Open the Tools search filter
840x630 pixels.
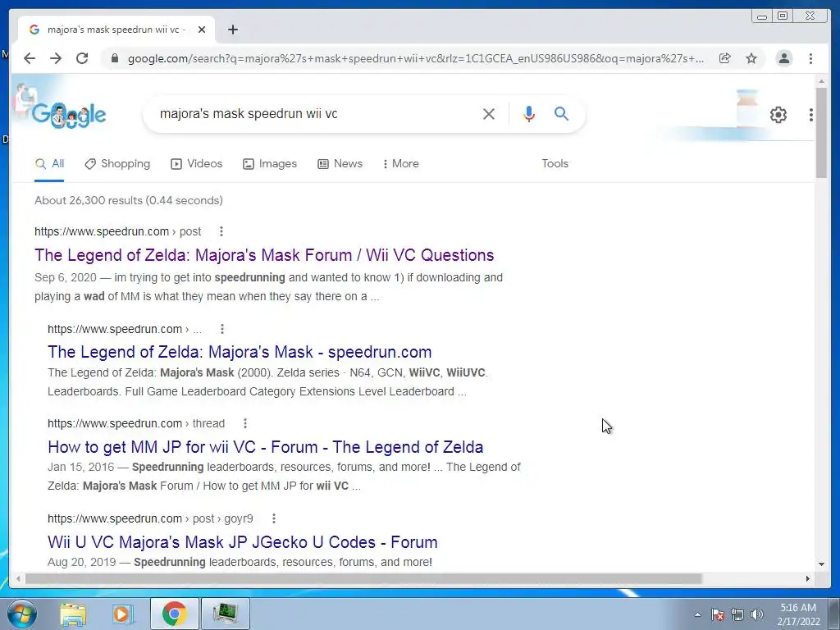click(555, 164)
